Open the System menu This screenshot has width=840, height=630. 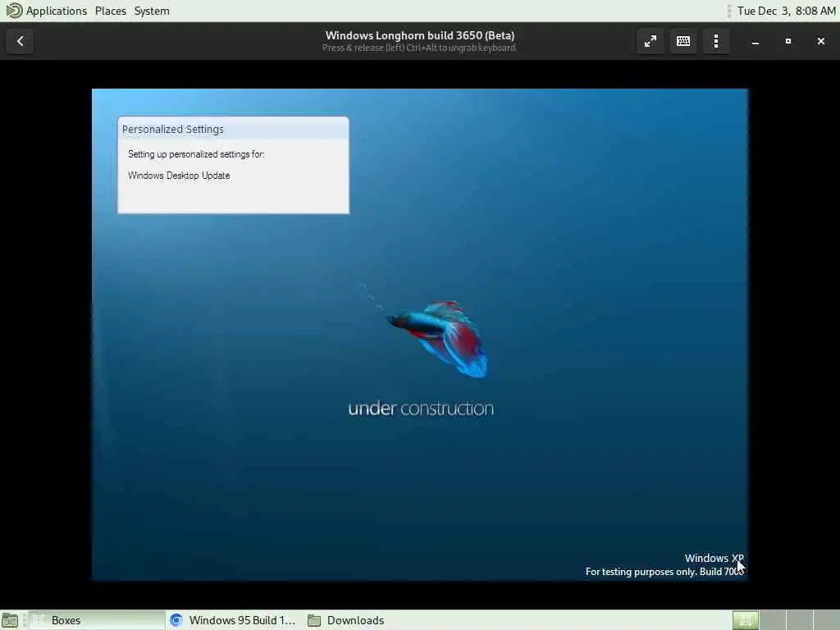click(x=152, y=11)
